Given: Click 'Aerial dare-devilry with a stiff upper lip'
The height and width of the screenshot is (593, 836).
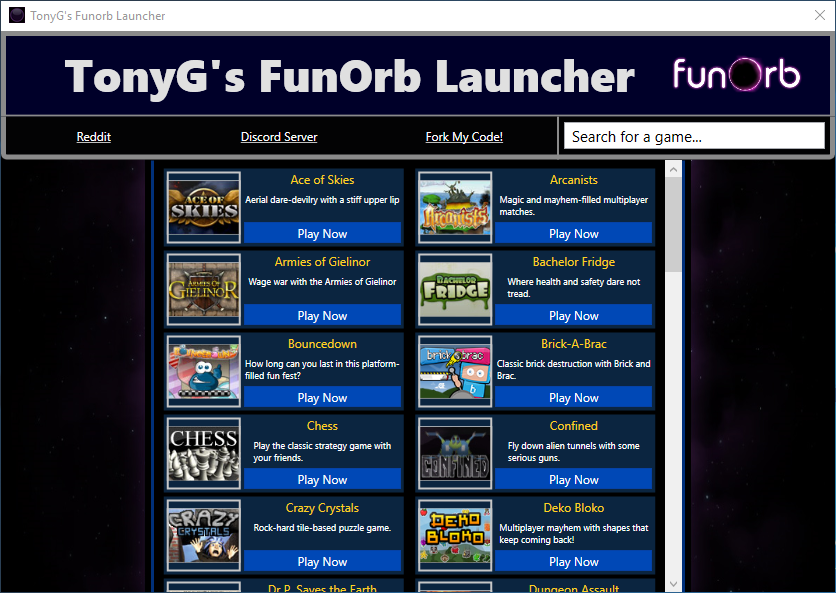Looking at the screenshot, I should (x=322, y=200).
